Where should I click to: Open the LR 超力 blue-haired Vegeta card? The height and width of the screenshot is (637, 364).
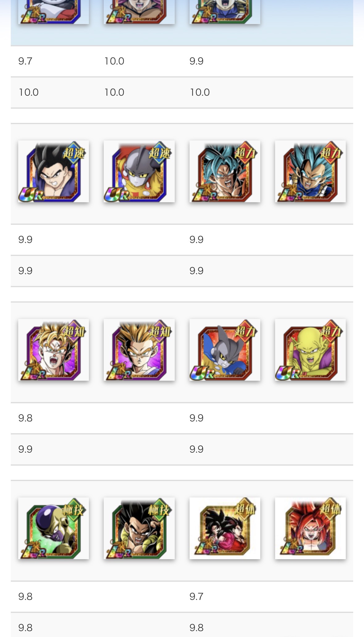[x=310, y=171]
